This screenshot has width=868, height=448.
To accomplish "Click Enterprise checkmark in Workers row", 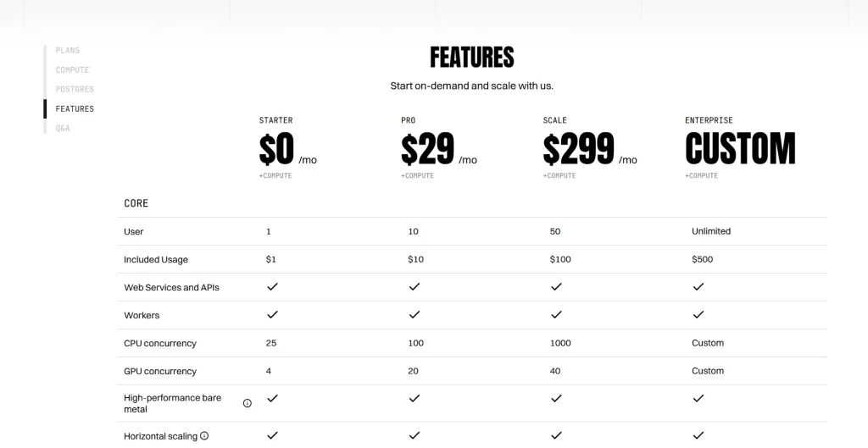I will tap(698, 314).
